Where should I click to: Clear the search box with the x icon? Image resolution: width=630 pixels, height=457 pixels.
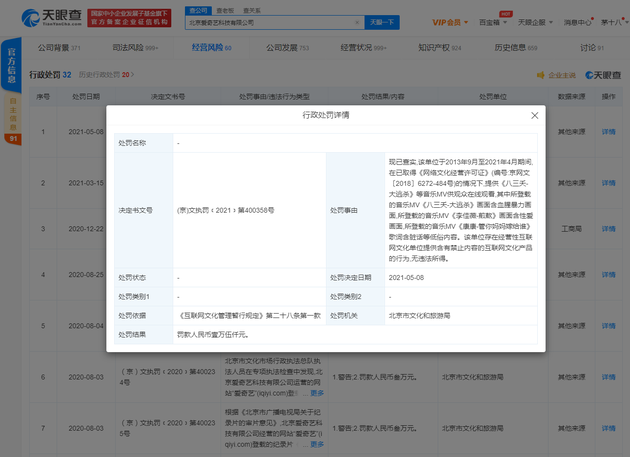pos(357,23)
